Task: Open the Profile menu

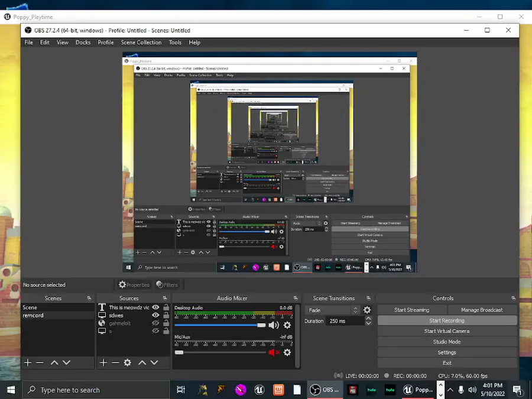Action: [x=106, y=43]
